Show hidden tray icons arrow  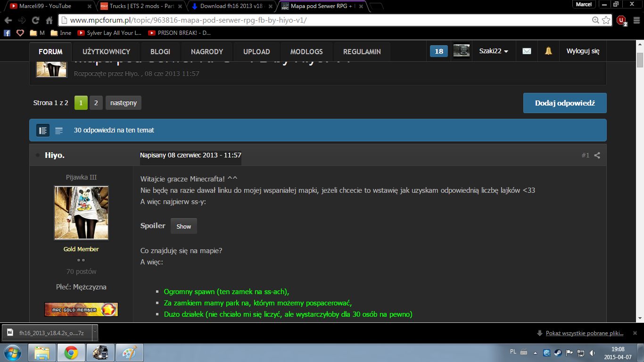pyautogui.click(x=536, y=353)
